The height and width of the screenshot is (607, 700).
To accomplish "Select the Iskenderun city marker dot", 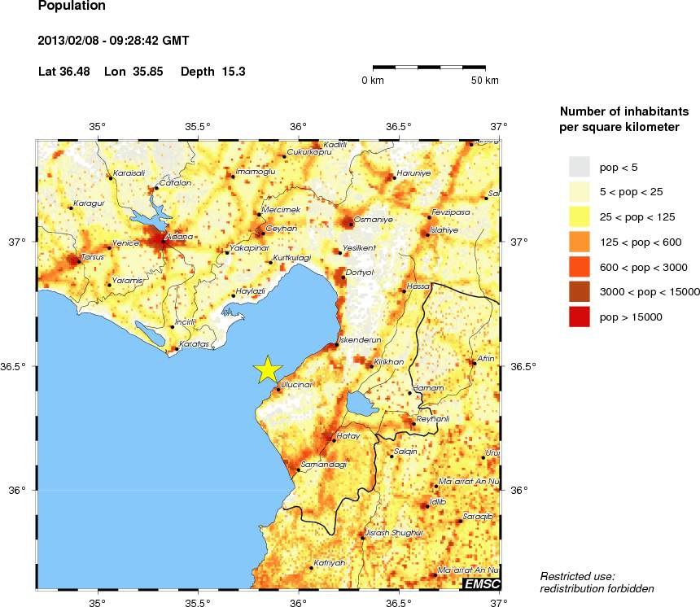I will coord(337,345).
